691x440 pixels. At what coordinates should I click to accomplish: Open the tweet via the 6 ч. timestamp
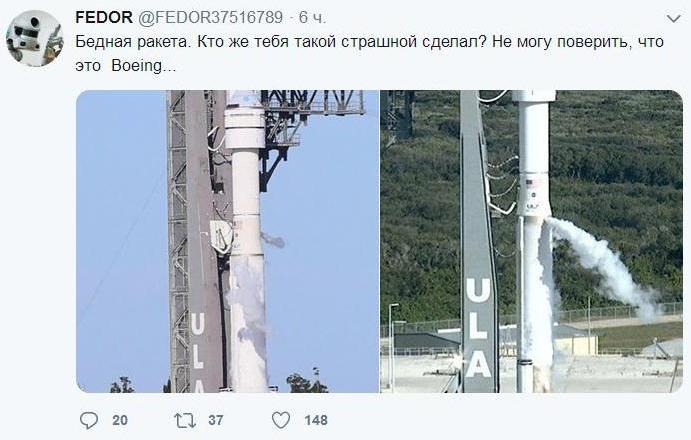312,17
